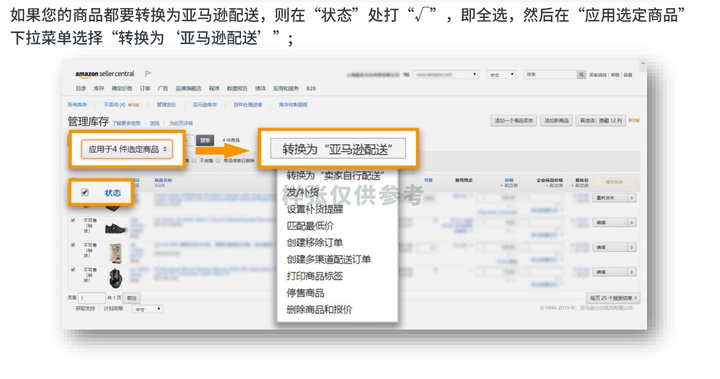Open the gaming mouse product thumbnail
The image size is (720, 379).
coord(116,278)
